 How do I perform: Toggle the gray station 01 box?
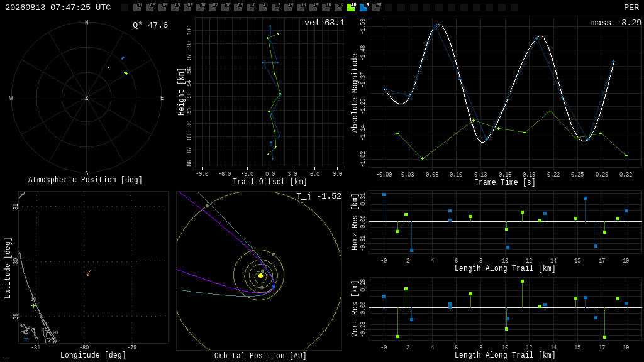point(138,7)
